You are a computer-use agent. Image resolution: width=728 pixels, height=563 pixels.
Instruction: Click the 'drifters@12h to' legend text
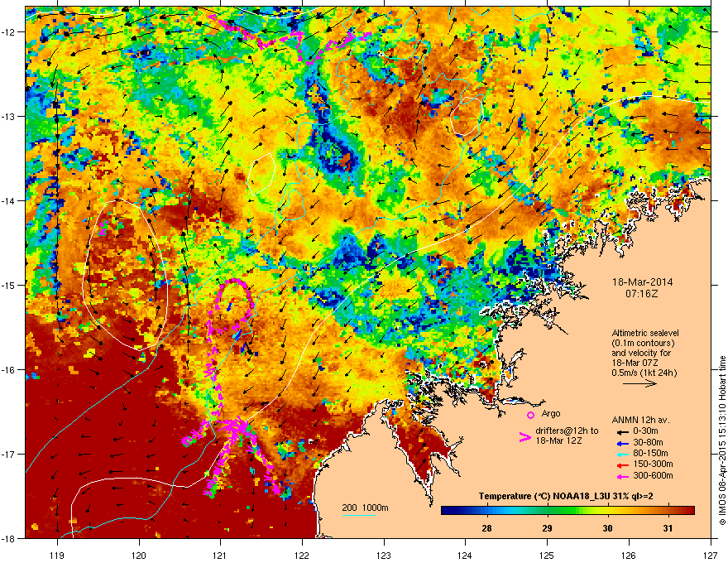(x=567, y=431)
